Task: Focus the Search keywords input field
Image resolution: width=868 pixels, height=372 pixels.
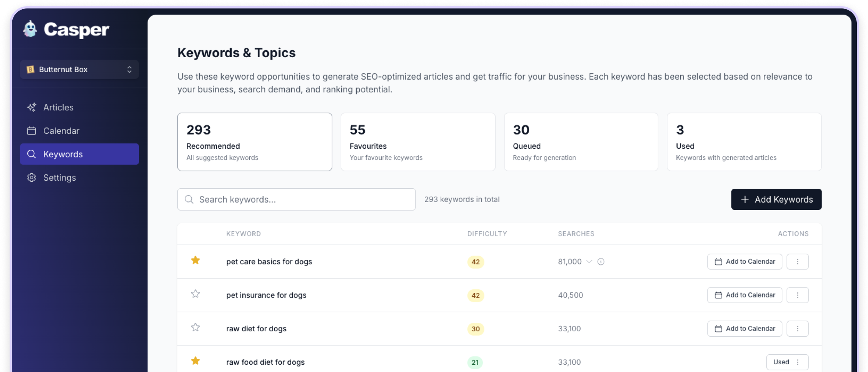Action: pyautogui.click(x=296, y=199)
